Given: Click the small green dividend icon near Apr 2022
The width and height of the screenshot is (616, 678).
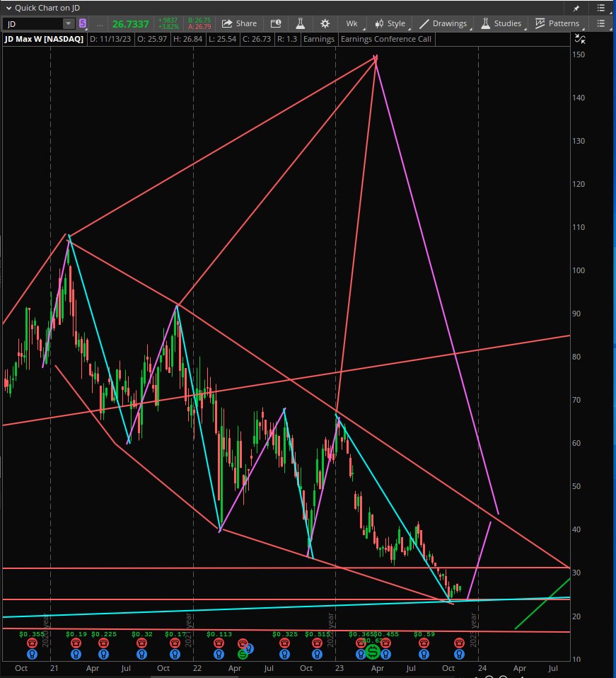Looking at the screenshot, I should (x=243, y=654).
